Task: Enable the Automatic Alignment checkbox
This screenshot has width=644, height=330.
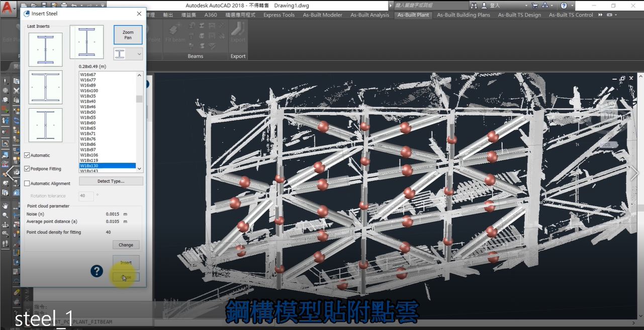Action: point(27,184)
